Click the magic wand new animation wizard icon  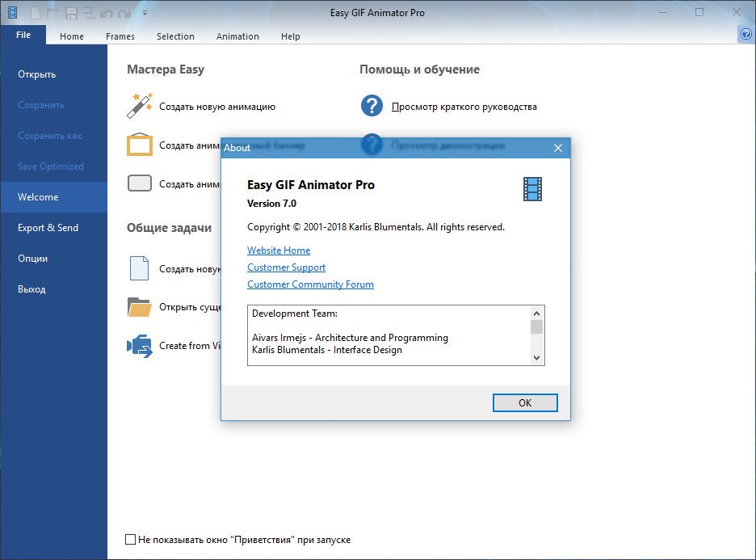tap(140, 106)
